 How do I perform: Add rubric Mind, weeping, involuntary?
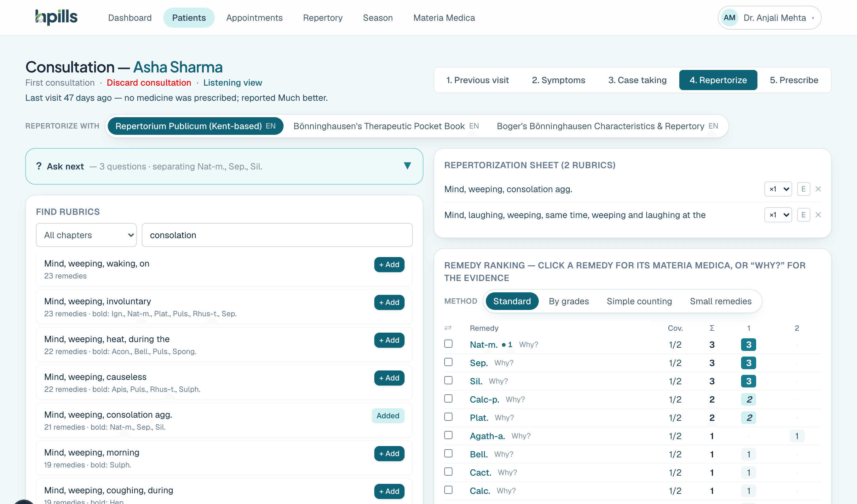pos(389,302)
